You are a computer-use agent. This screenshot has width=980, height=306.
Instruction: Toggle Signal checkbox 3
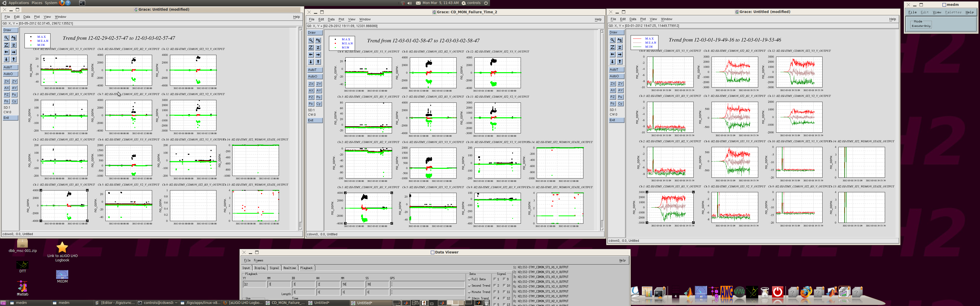point(495,292)
